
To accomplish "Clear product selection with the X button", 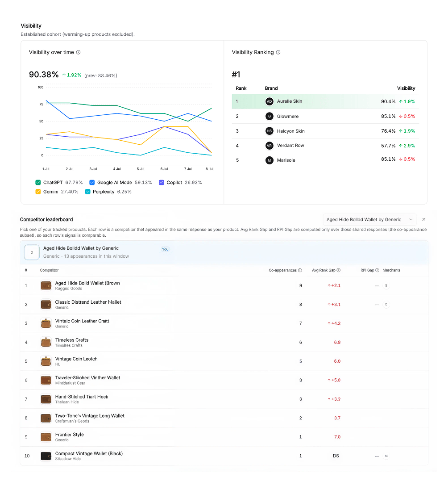I will click(x=423, y=219).
